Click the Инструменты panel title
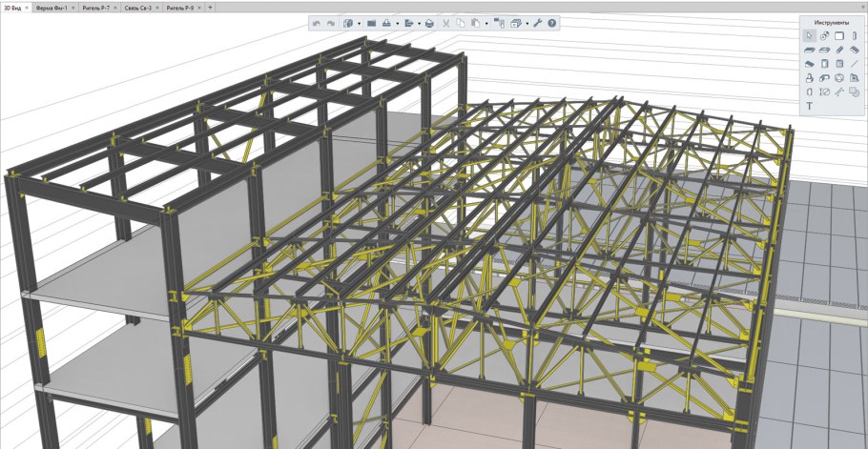Viewport: 868px width, 449px height. [832, 21]
